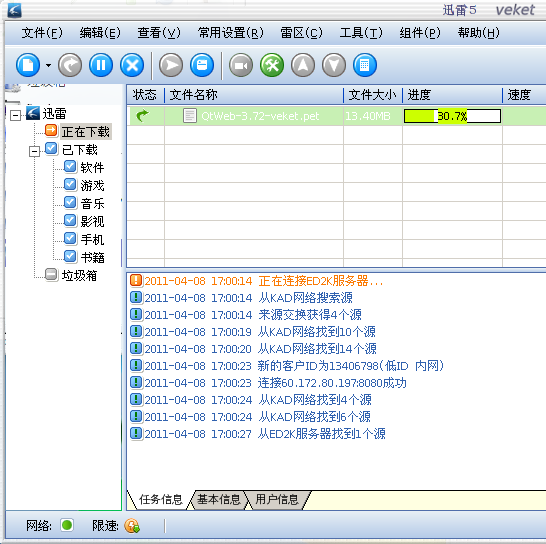Screen dimensions: 546x544
Task: Click the checkmark icon beside 影视
Action: pos(70,220)
